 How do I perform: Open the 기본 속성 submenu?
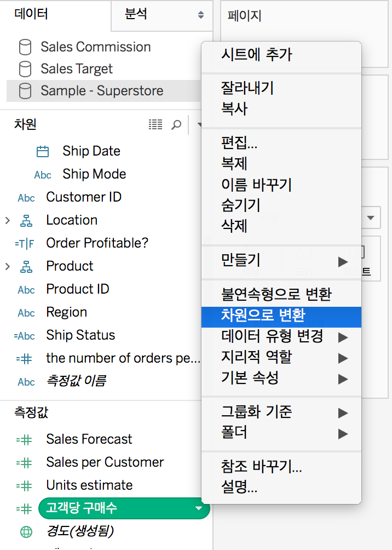[281, 378]
